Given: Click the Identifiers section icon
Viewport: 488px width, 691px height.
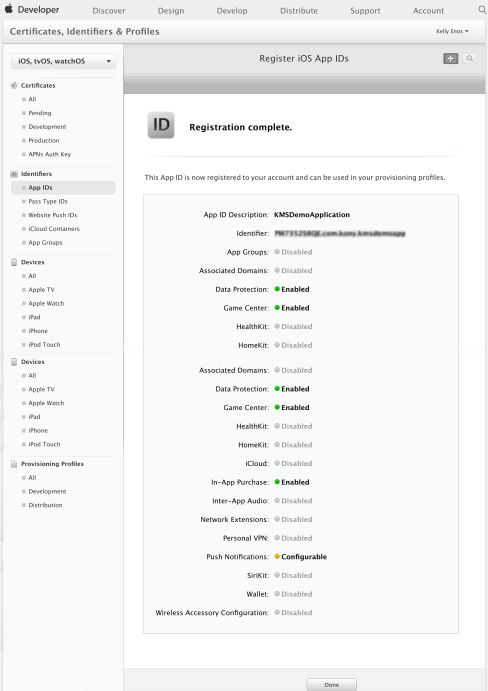Looking at the screenshot, I should pos(14,174).
